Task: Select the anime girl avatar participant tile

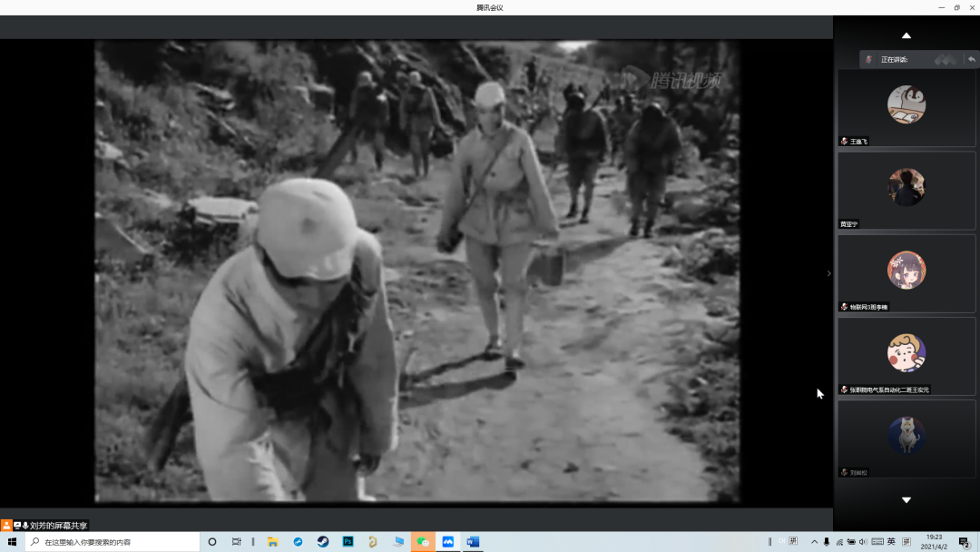Action: 906,274
